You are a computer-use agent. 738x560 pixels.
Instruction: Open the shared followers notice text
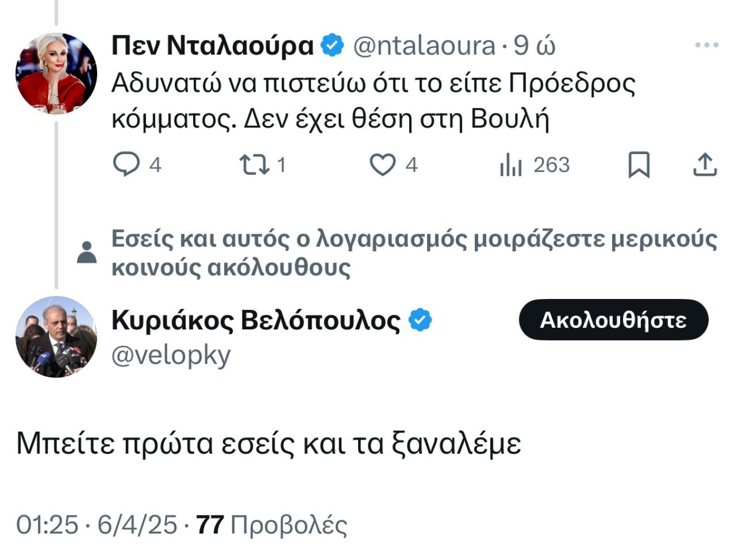(x=414, y=253)
